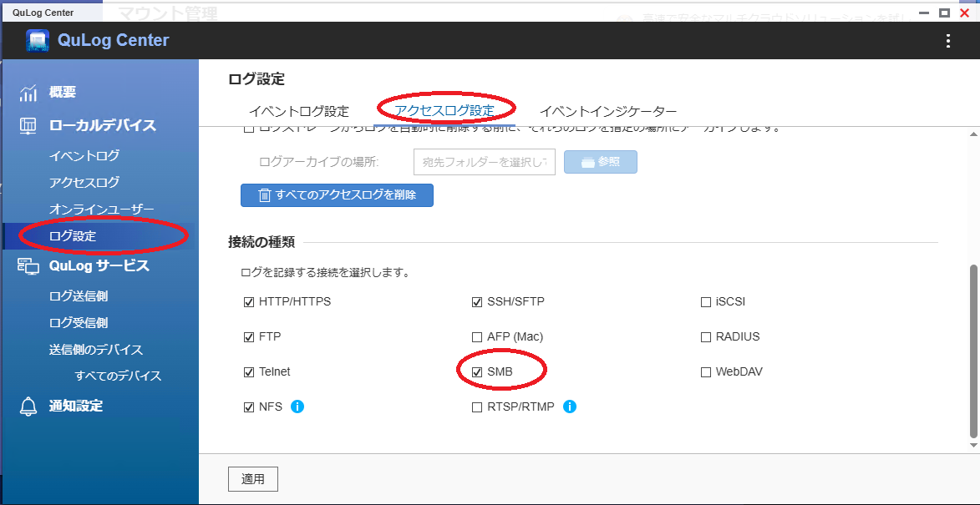
Task: Click the vertical scrollbar thumb
Action: coord(973,351)
